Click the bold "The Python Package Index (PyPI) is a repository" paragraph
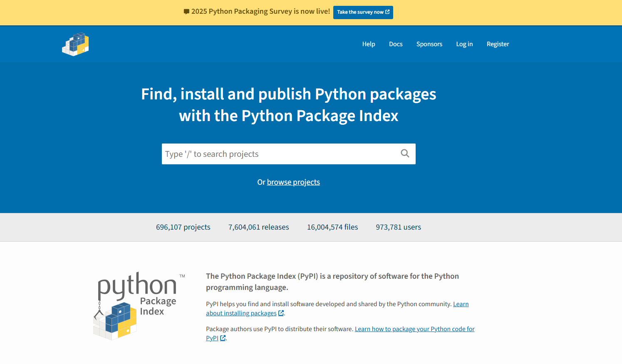 (x=332, y=282)
